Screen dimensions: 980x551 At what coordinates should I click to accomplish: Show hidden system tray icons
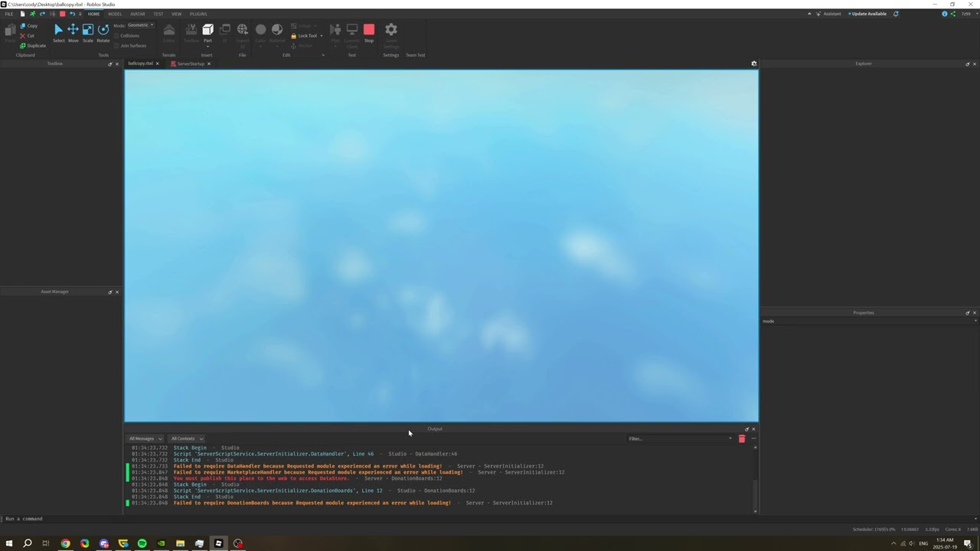(x=893, y=543)
